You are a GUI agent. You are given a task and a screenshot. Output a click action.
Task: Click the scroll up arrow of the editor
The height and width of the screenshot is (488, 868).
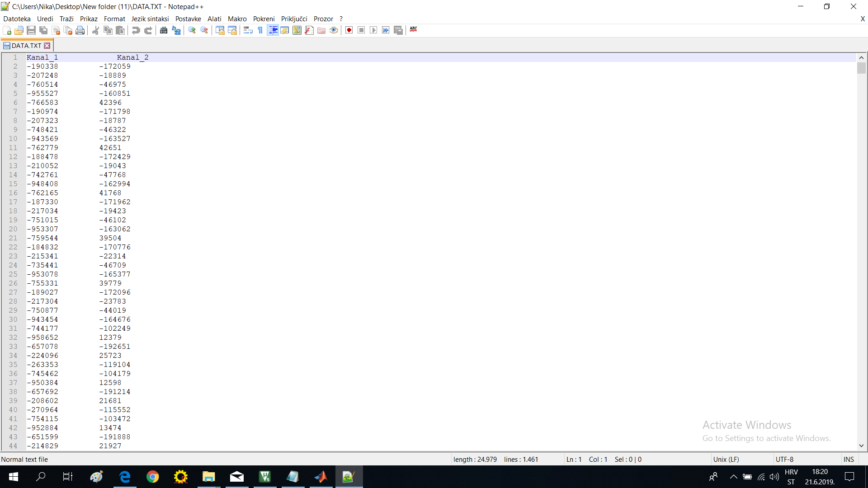pos(861,57)
